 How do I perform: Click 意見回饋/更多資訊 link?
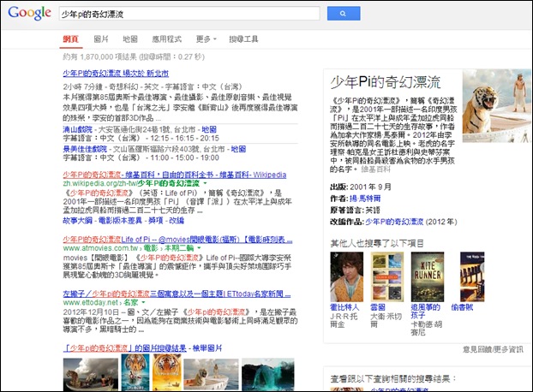(x=493, y=349)
